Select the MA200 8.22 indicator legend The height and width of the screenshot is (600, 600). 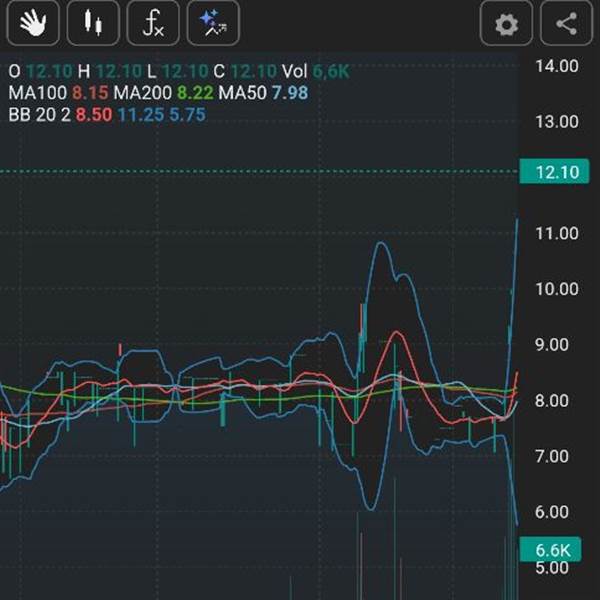(x=163, y=93)
